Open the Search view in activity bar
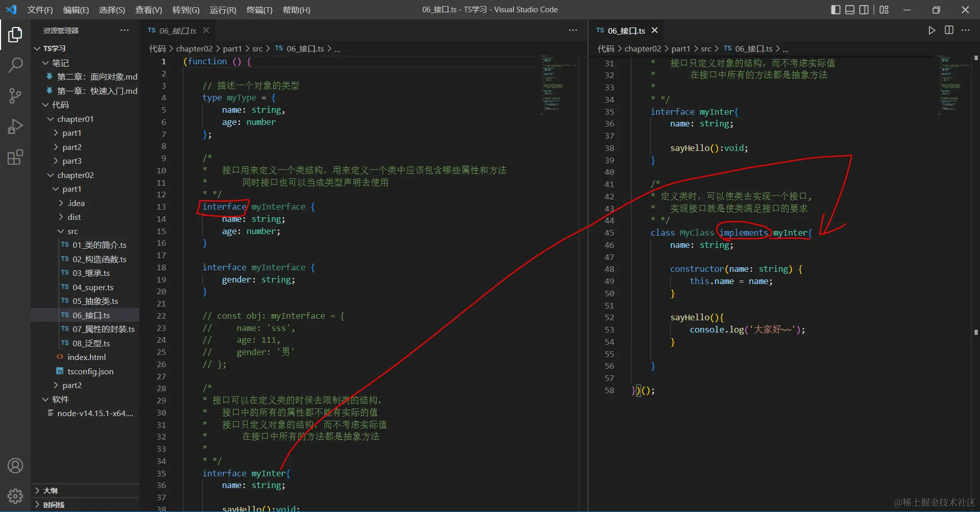The image size is (980, 512). pos(15,65)
